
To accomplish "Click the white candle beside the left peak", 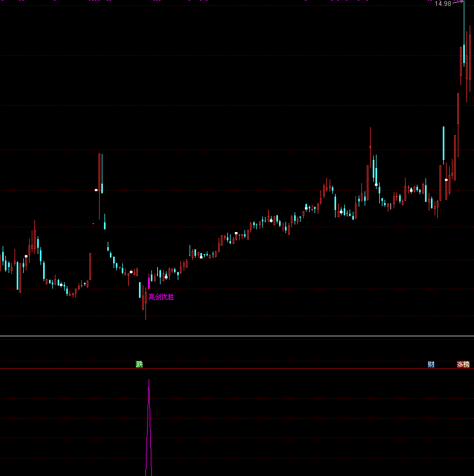I will (96, 190).
